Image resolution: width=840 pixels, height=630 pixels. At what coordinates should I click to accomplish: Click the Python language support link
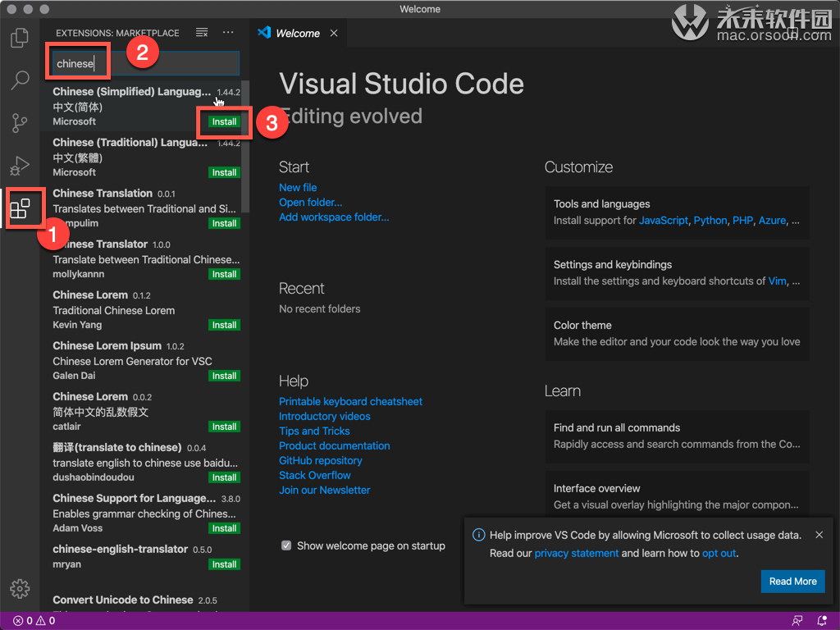click(710, 221)
